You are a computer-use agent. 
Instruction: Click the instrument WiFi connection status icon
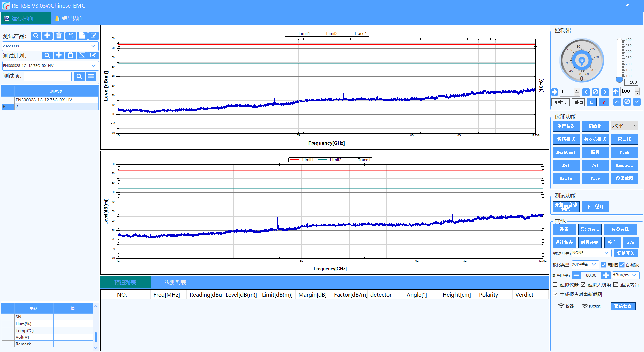(561, 306)
